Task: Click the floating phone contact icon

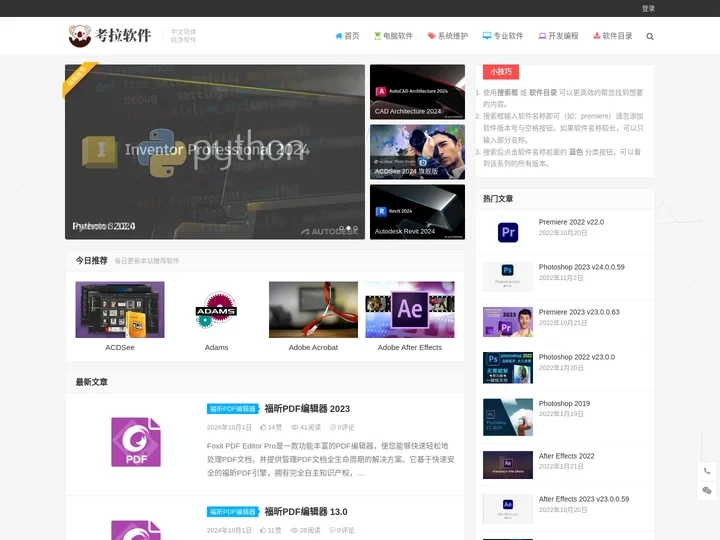Action: 707,471
